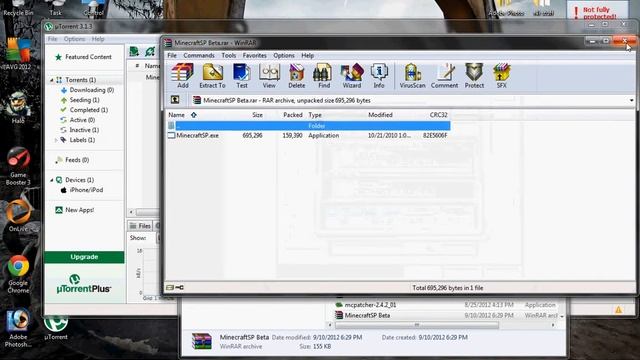This screenshot has width=640, height=360.
Task: Click the SFX toolbar icon
Action: 501,76
